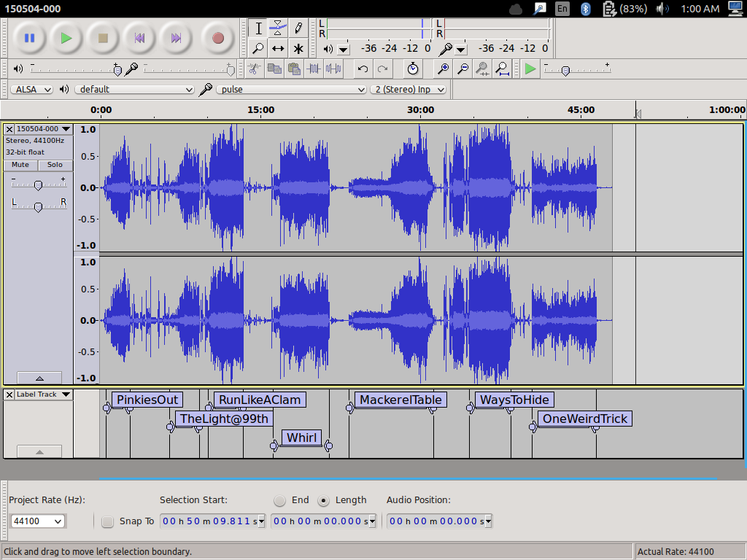
Task: Click Skip to Start button
Action: pos(139,38)
